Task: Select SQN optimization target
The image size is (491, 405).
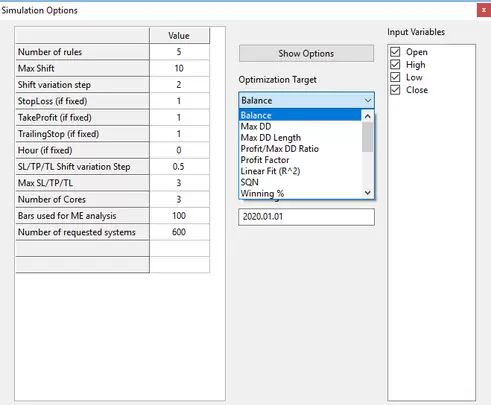Action: pyautogui.click(x=249, y=182)
